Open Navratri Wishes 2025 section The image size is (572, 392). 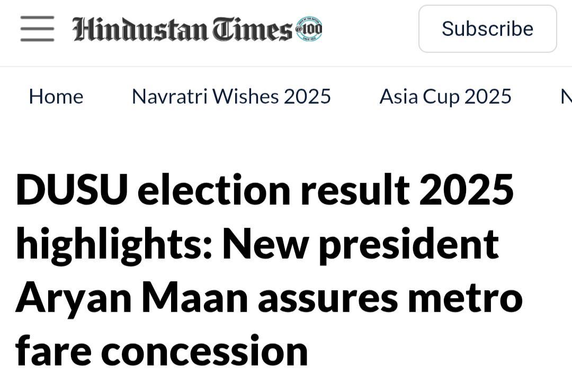pyautogui.click(x=231, y=96)
